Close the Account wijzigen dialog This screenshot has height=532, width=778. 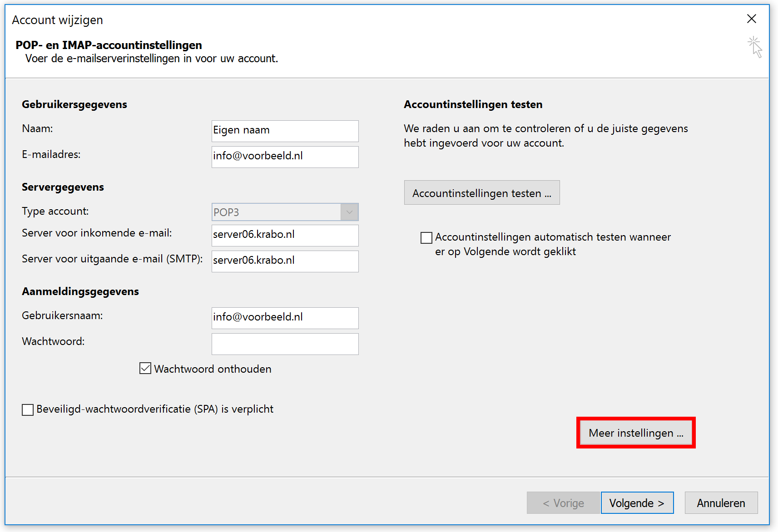752,19
